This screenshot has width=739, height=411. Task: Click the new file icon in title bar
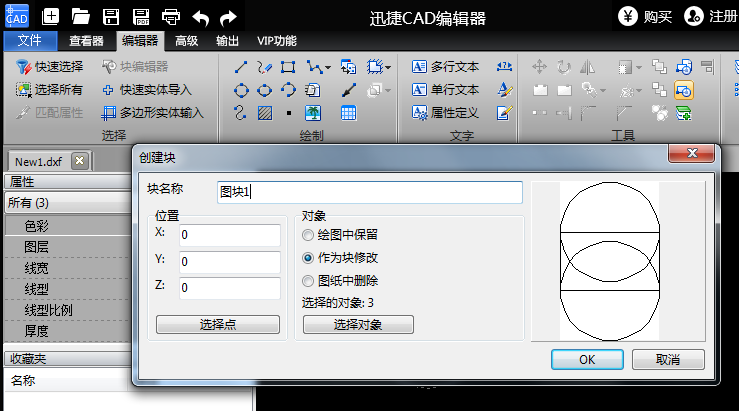click(51, 17)
